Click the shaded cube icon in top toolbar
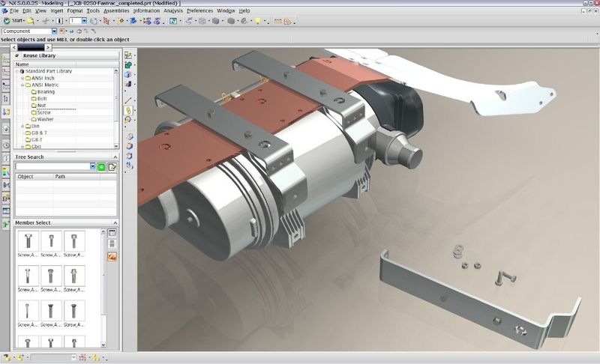 [216, 22]
